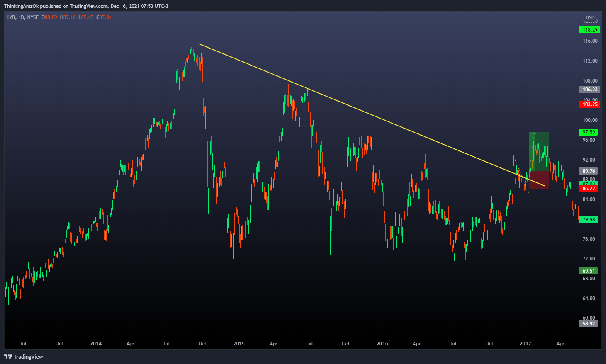The image size is (606, 364).
Task: Click the 69.51 green price label
Action: coord(588,271)
